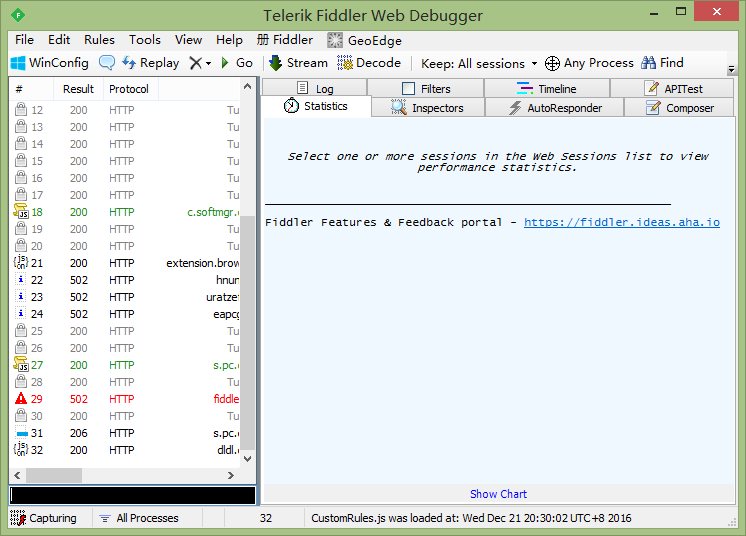Open the fiddler.ideas.aha.io link
This screenshot has height=536, width=746.
tap(622, 222)
